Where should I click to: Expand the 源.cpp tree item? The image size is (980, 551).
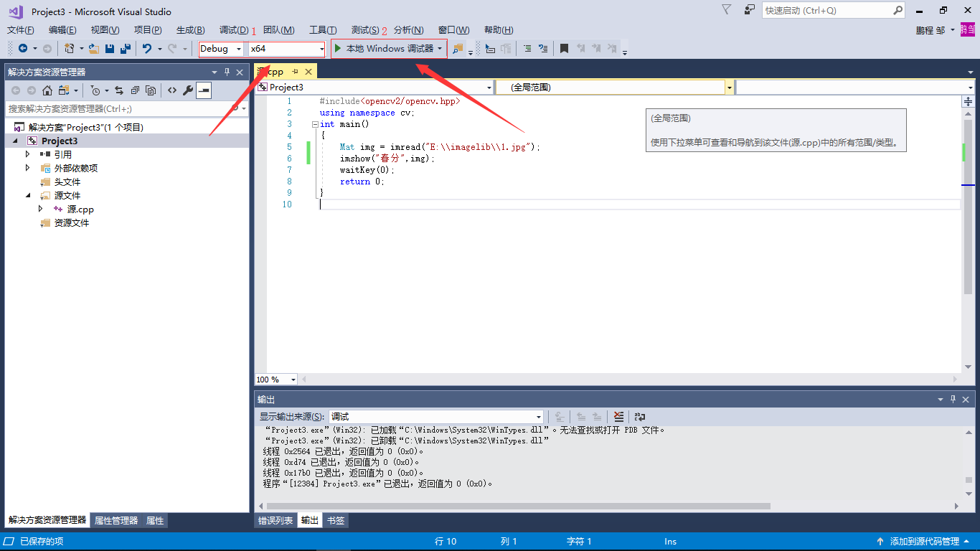pos(41,209)
